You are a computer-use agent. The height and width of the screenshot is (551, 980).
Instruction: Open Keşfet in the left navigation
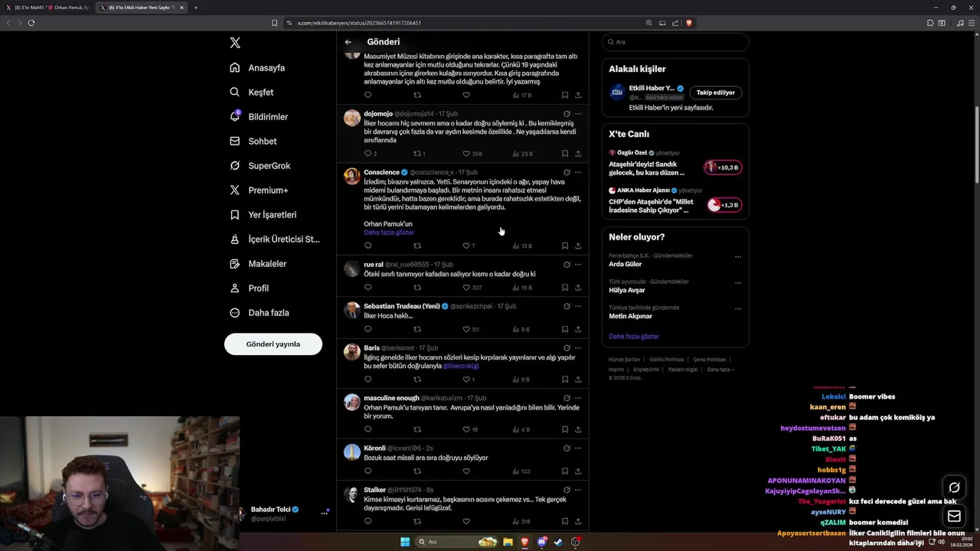(252, 92)
